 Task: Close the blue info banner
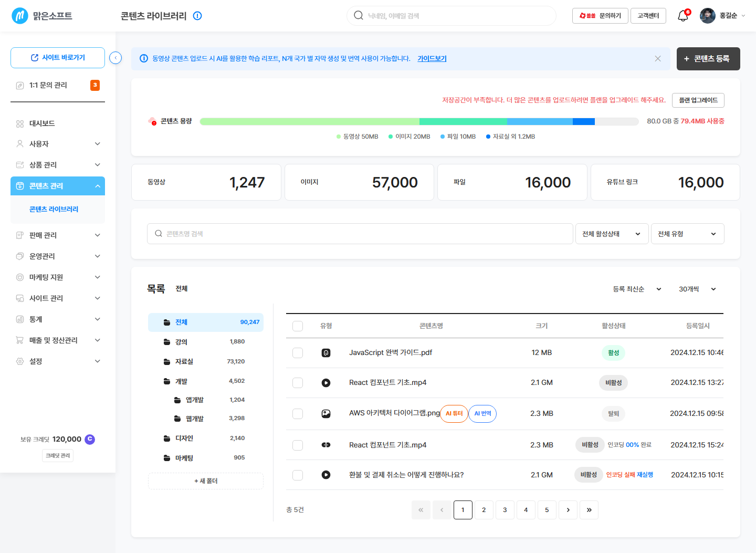658,59
